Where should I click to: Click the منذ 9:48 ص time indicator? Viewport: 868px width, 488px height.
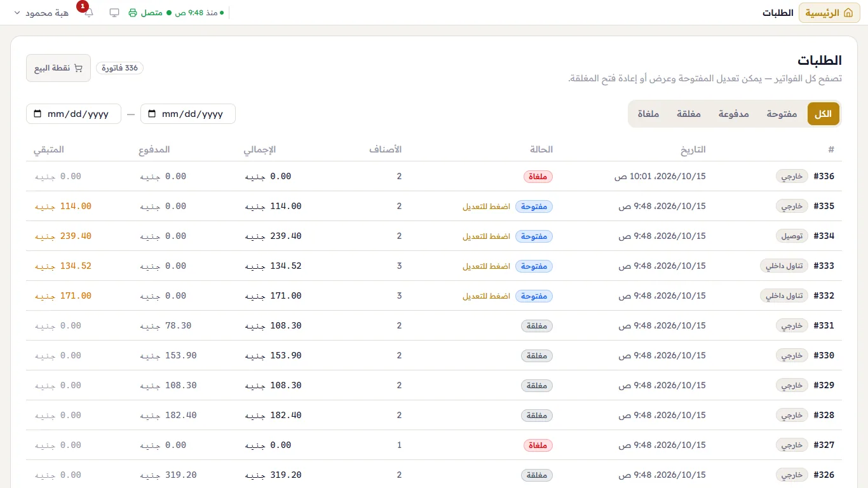click(x=198, y=13)
